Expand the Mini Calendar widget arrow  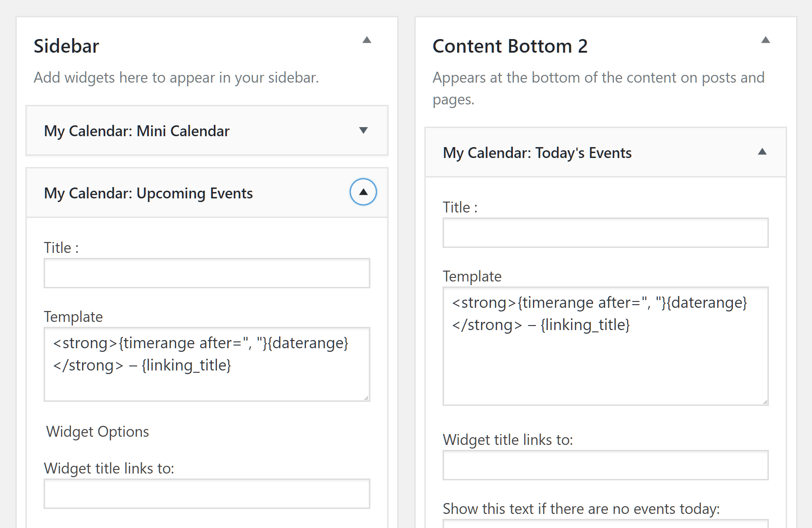363,131
